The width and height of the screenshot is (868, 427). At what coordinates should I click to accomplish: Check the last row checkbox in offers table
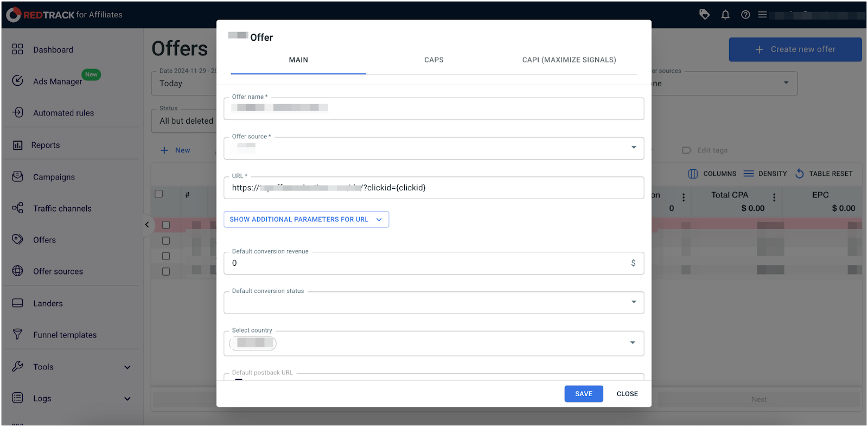point(166,271)
